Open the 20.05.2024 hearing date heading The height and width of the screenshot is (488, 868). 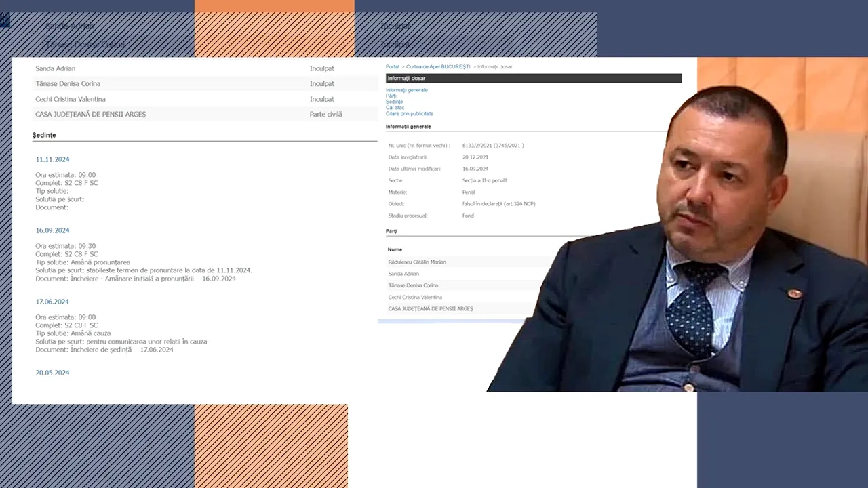point(52,373)
